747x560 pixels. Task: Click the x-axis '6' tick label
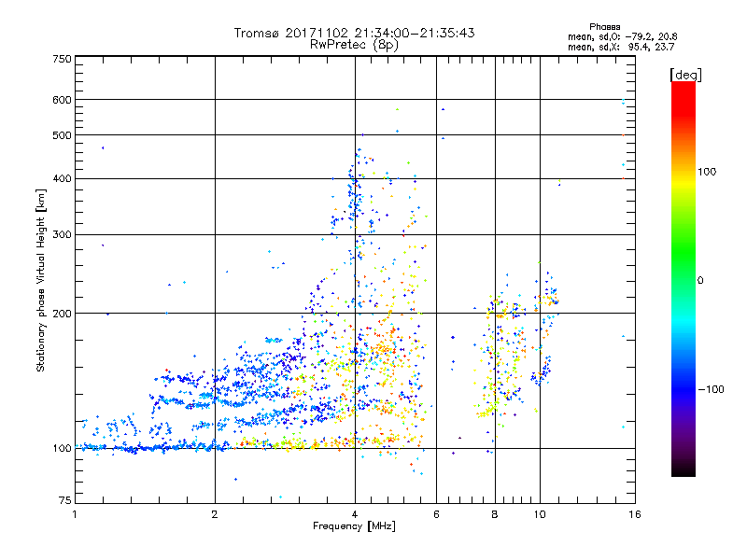coord(436,514)
